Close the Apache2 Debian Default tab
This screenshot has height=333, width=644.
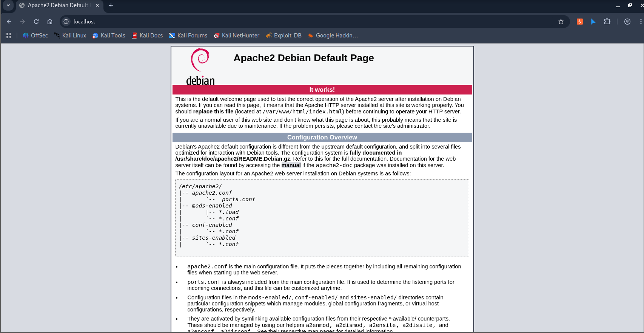(x=97, y=5)
